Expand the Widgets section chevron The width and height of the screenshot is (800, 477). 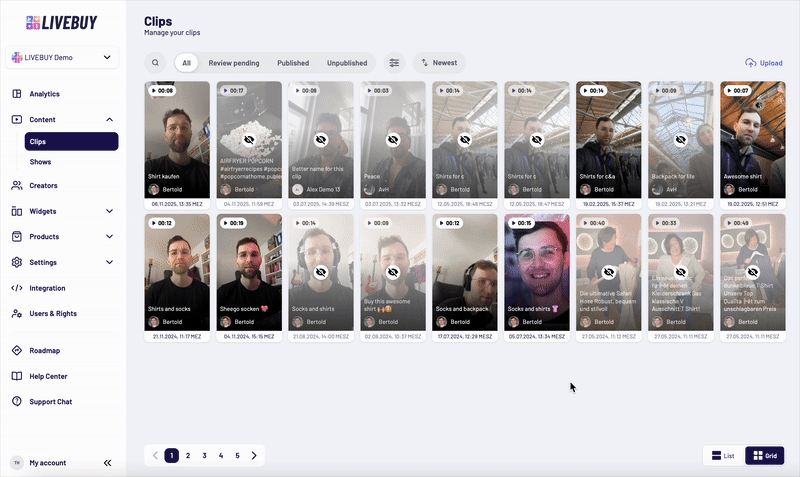109,211
